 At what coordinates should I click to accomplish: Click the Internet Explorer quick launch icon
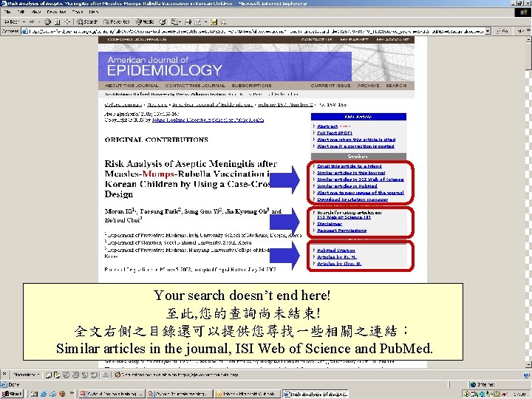pyautogui.click(x=44, y=394)
